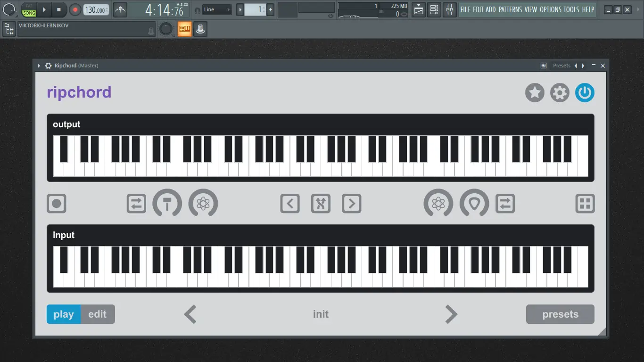Click the record button in the Ripchord panel
644x362 pixels.
[57, 204]
